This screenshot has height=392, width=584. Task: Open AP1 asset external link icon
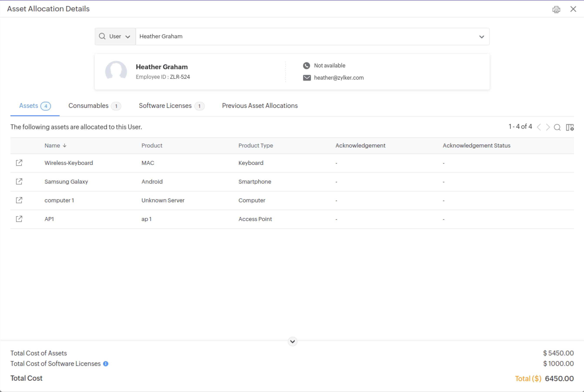[19, 219]
